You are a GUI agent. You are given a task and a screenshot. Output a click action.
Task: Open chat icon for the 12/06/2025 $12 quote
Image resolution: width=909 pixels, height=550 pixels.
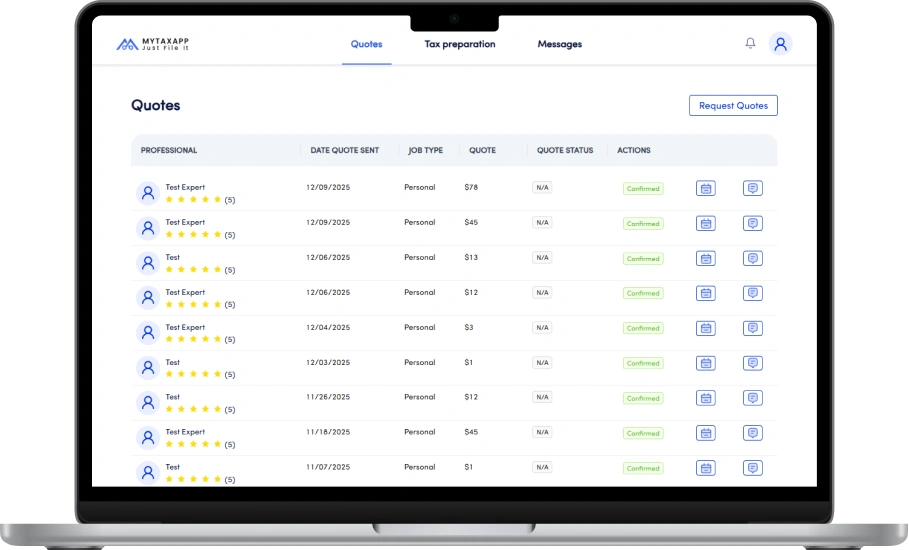[752, 293]
